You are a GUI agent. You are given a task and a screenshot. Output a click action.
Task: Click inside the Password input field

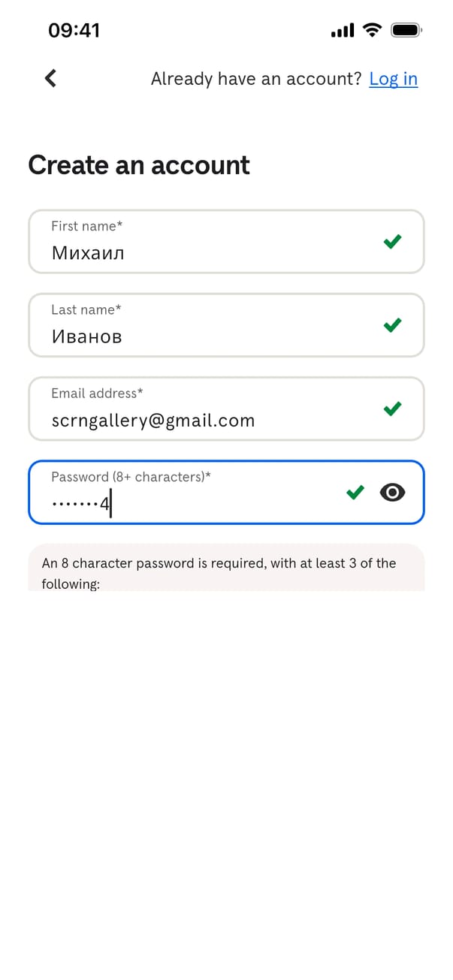pyautogui.click(x=188, y=494)
